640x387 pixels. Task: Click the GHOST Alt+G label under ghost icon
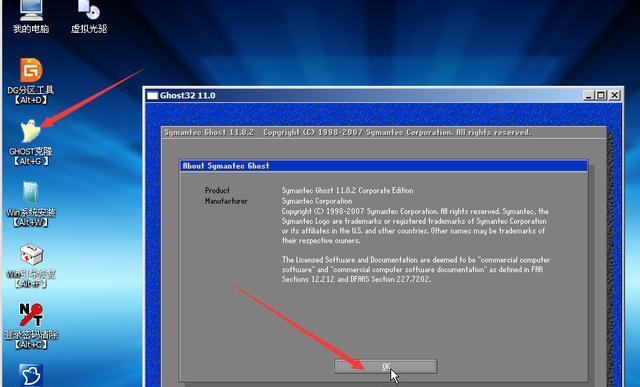(31, 156)
